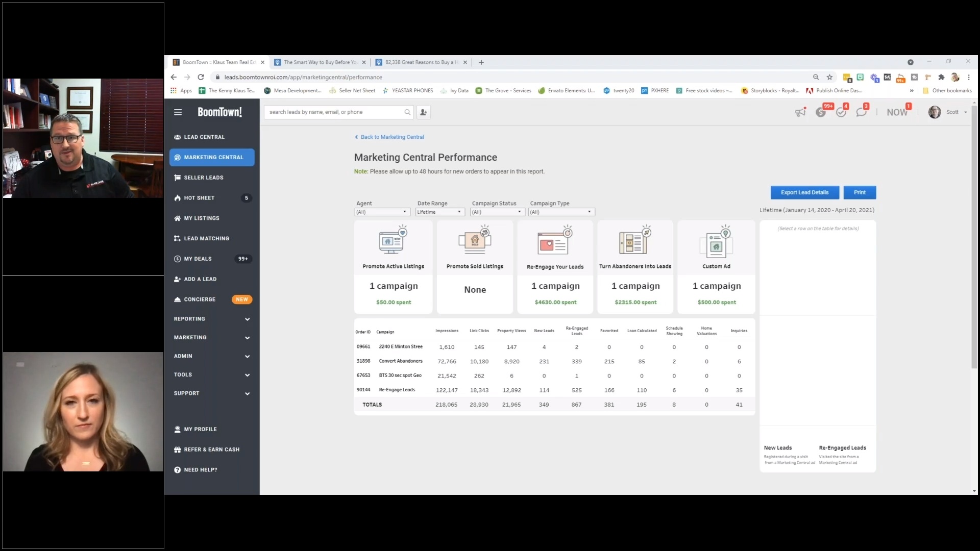Click the Re-Engage Your Leads card icon
This screenshot has width=980, height=551.
pyautogui.click(x=555, y=242)
